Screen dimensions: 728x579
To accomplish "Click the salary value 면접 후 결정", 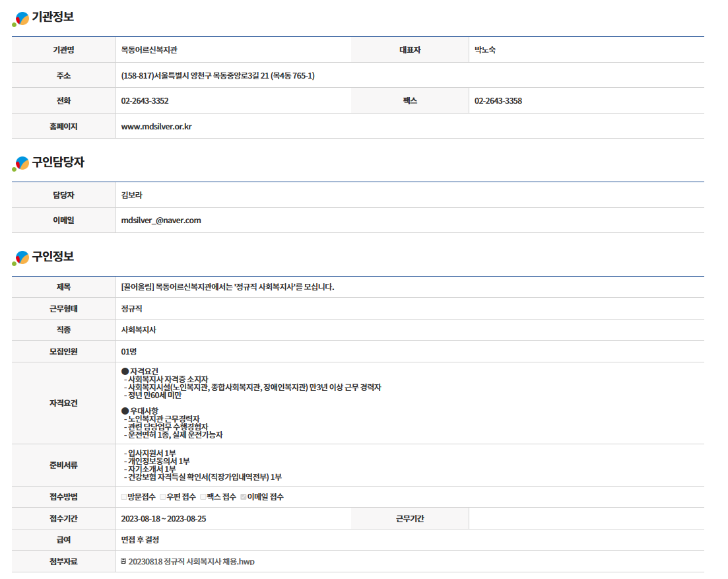I will coord(140,540).
